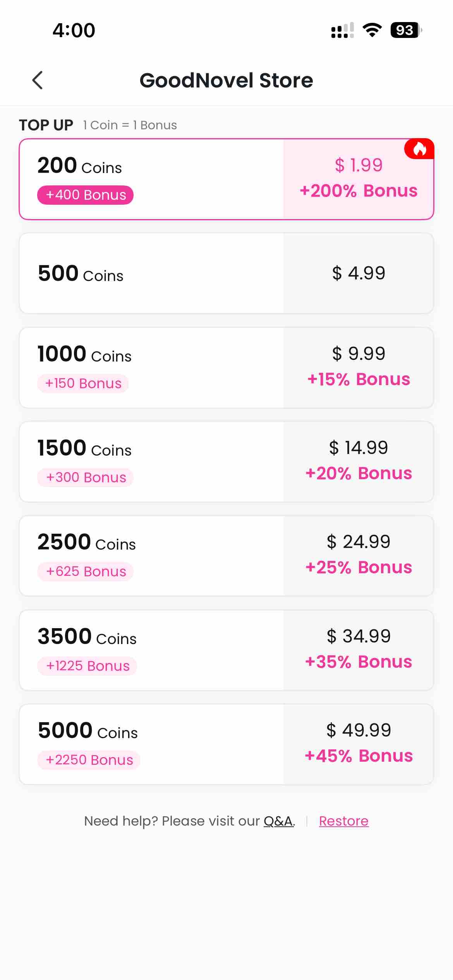Tap the +400 Bonus pill label

coord(86,195)
